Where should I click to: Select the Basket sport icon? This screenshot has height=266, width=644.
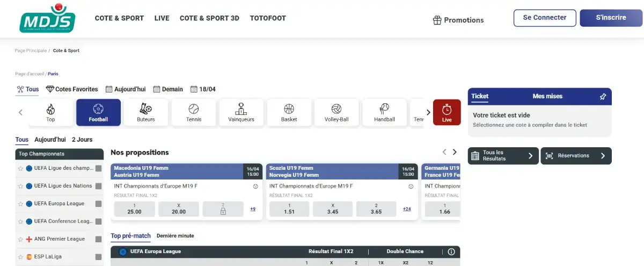pos(289,112)
